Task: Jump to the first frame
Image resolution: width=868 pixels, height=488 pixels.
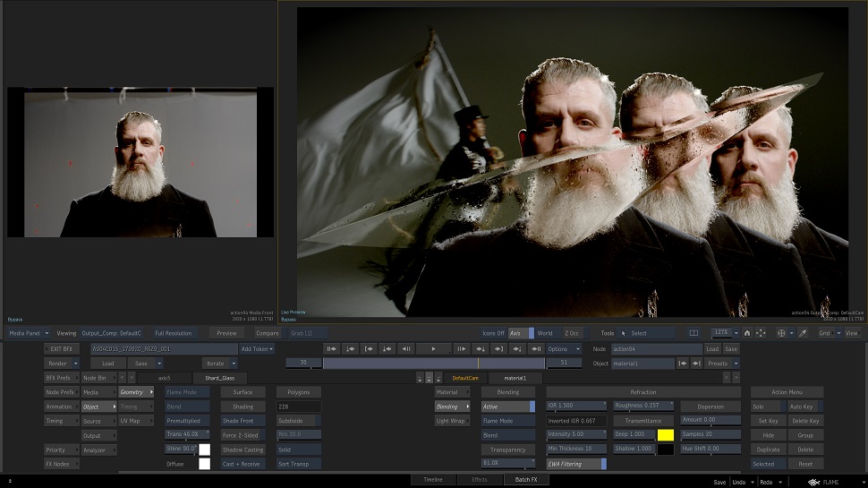Action: (331, 348)
